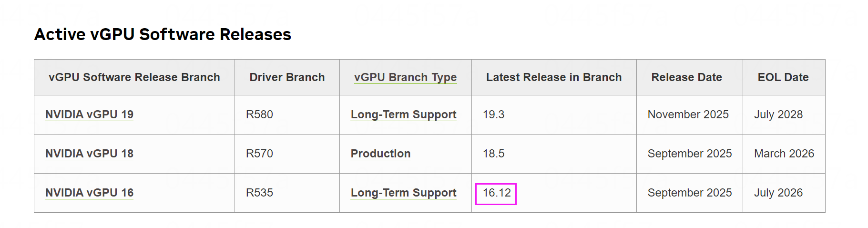The image size is (868, 228).
Task: Select the R570 driver branch cell
Action: click(259, 154)
